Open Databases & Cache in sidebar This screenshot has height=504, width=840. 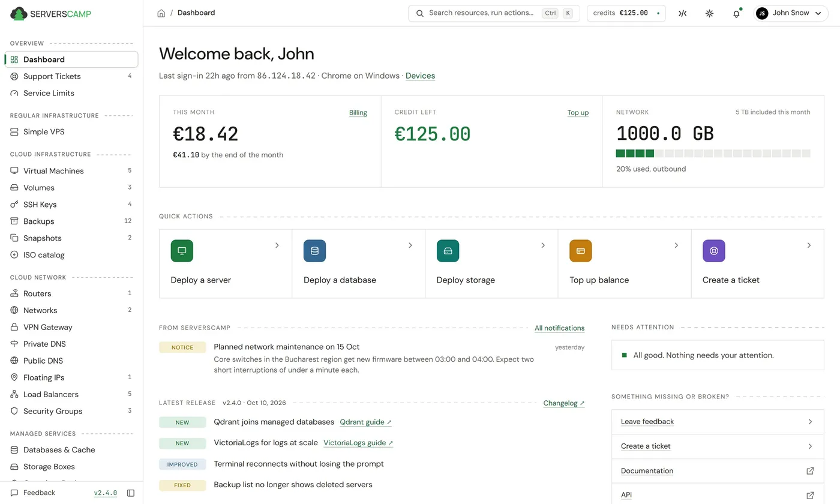[x=71, y=450]
